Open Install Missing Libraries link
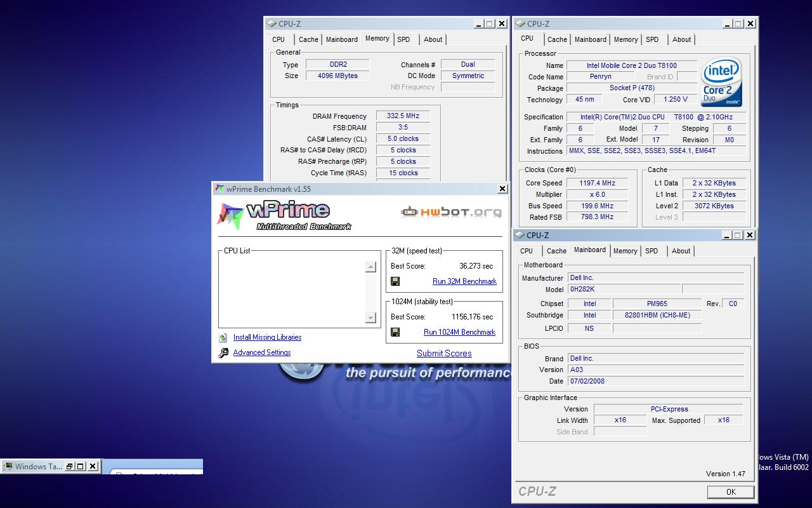The image size is (812, 508). point(267,337)
